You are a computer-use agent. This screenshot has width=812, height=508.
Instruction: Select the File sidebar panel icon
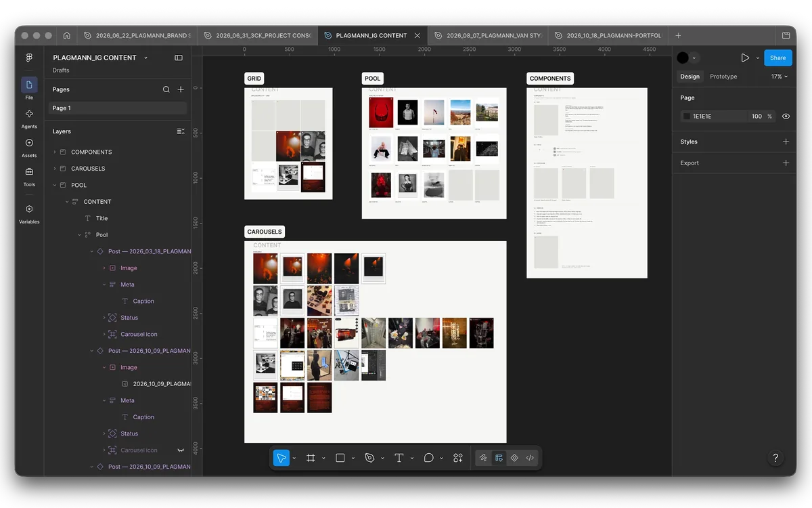click(x=29, y=85)
